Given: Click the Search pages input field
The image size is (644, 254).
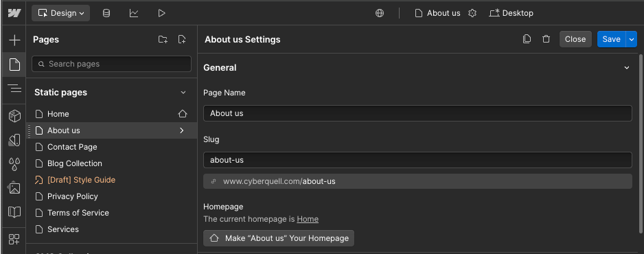Looking at the screenshot, I should (111, 64).
